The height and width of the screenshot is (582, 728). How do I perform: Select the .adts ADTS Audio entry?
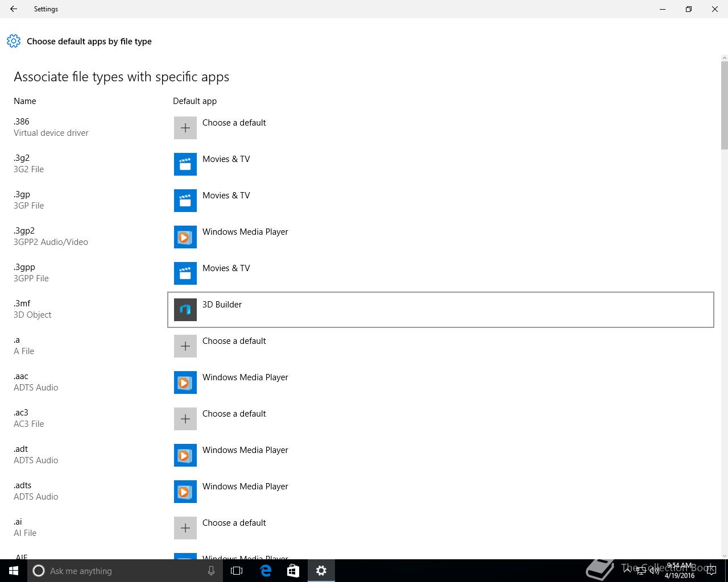(x=36, y=491)
